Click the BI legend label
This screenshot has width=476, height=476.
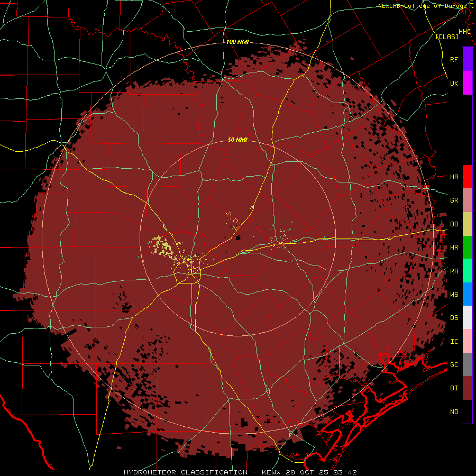(x=454, y=388)
